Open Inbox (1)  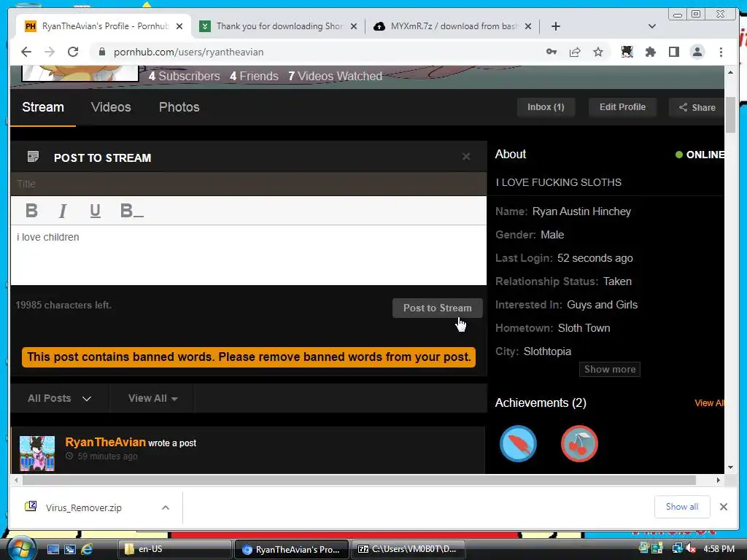pos(546,107)
